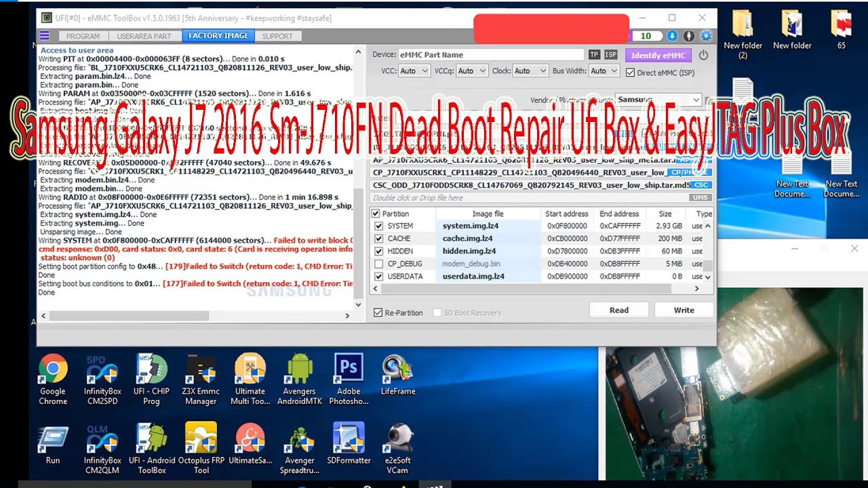This screenshot has height=488, width=868.
Task: Click the power icon beside Identify eMMC
Action: coord(703,55)
